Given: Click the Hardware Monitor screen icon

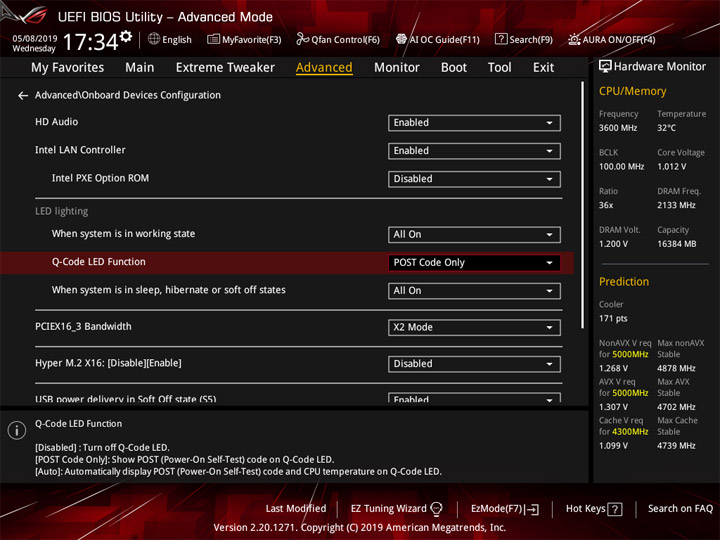Looking at the screenshot, I should pyautogui.click(x=605, y=67).
